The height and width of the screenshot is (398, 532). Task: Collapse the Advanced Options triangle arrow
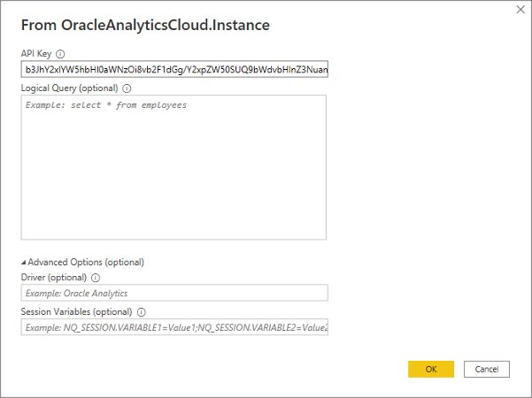pyautogui.click(x=24, y=263)
